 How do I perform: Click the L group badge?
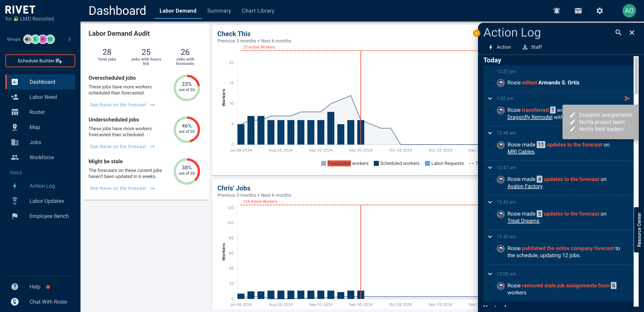pyautogui.click(x=28, y=39)
